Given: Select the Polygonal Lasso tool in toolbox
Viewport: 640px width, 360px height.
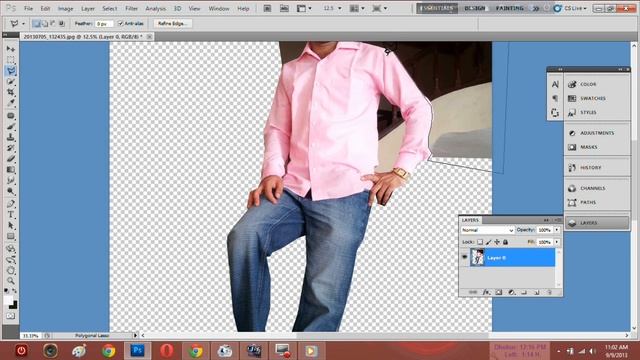Looking at the screenshot, I should tap(11, 71).
